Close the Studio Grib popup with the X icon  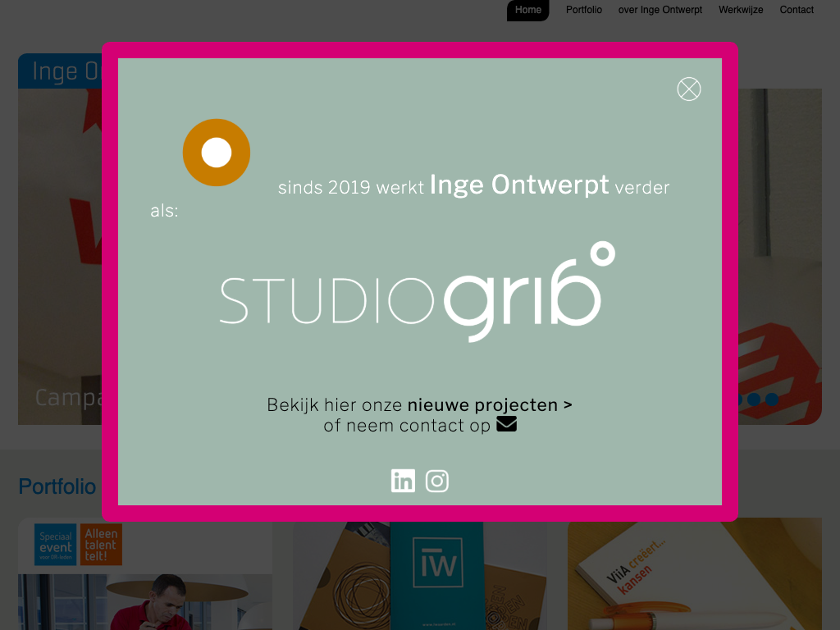click(689, 89)
